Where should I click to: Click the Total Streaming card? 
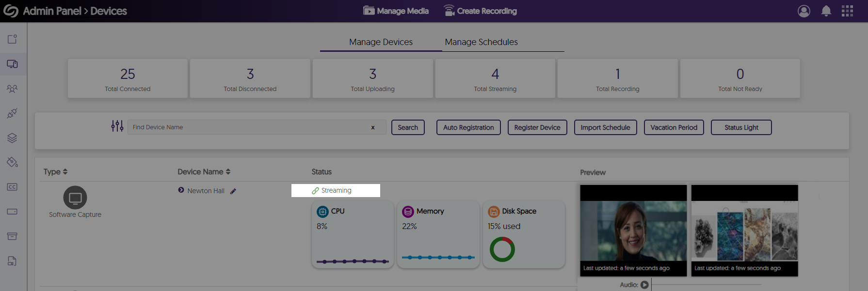click(x=495, y=78)
